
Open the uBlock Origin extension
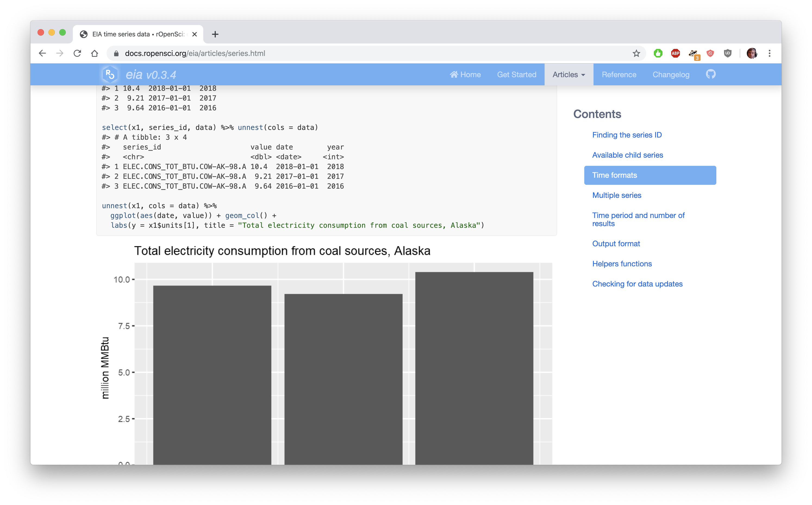pos(728,53)
